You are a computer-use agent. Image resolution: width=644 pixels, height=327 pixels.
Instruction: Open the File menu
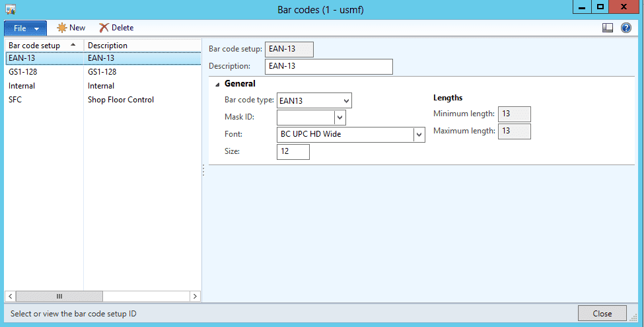tap(25, 28)
